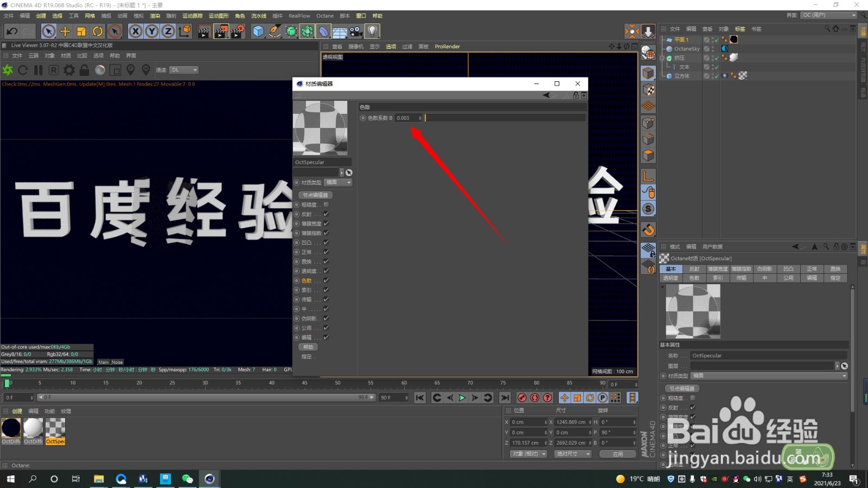Collapse the 挤压 object tree node

coord(662,58)
